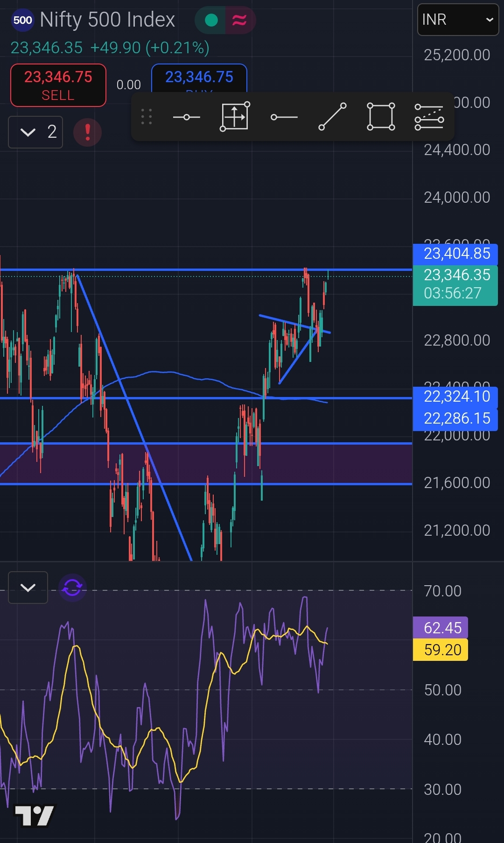Select the Fib retracement tool

click(429, 117)
